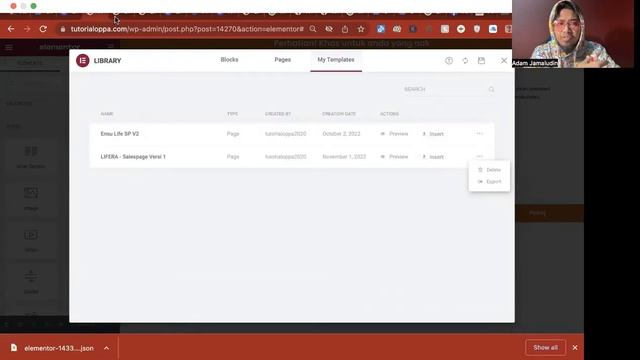Sort templates by Type column header
Viewport: 640px width, 360px height.
pyautogui.click(x=232, y=114)
